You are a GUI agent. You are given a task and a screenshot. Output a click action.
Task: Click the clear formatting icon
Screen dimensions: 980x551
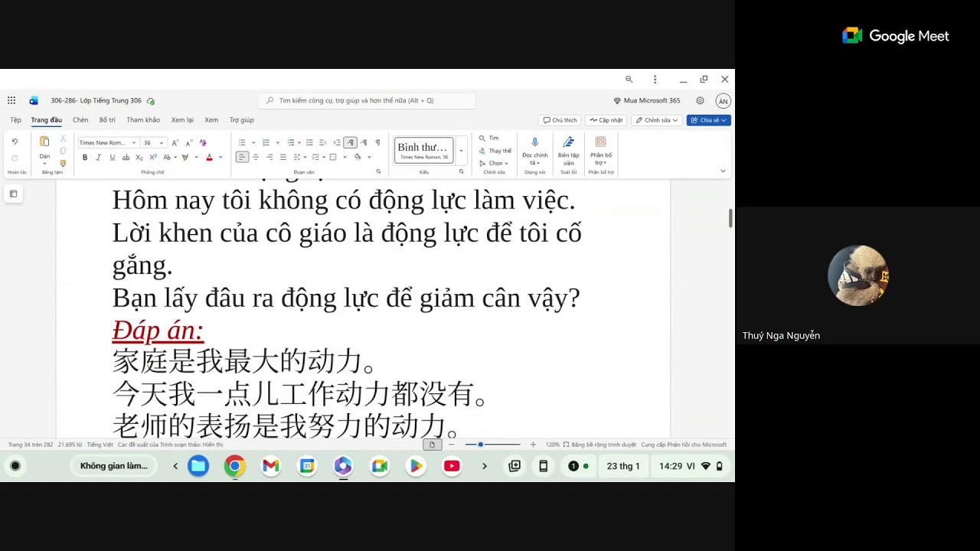tap(203, 143)
